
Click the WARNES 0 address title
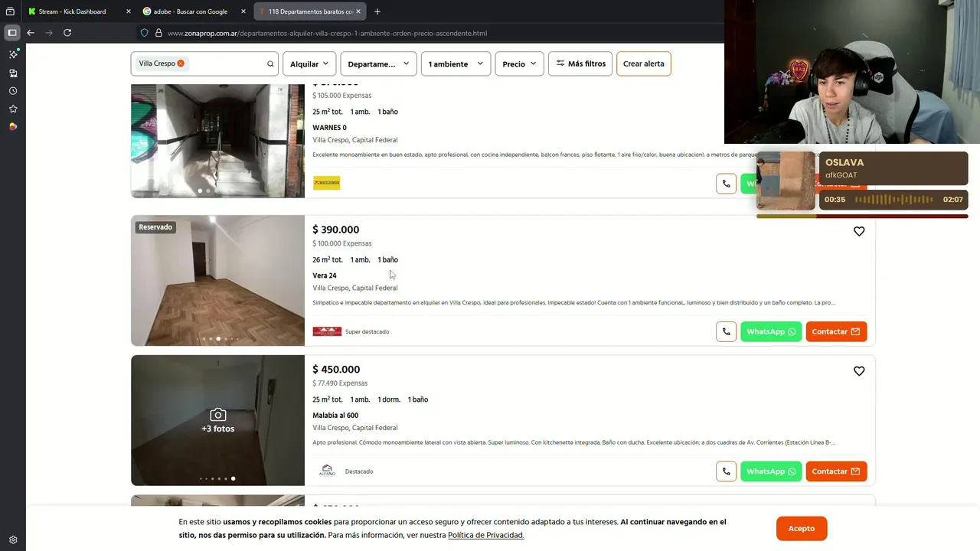[329, 128]
